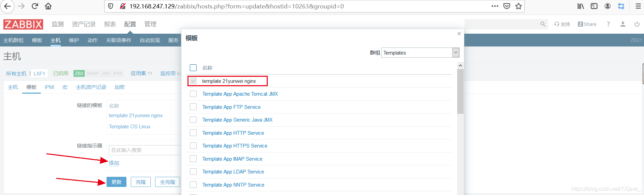Click the screenshot crop extension icon

(x=621, y=6)
